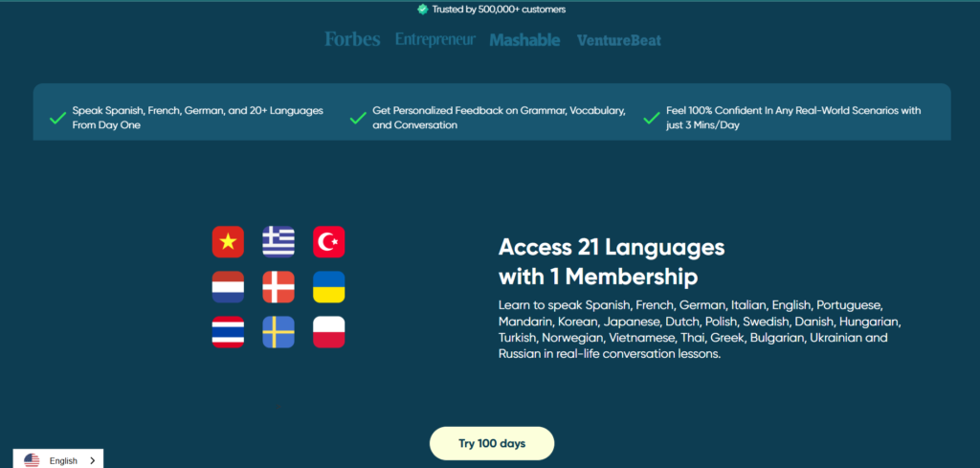
Task: Click the US flag in language selector
Action: pos(32,460)
